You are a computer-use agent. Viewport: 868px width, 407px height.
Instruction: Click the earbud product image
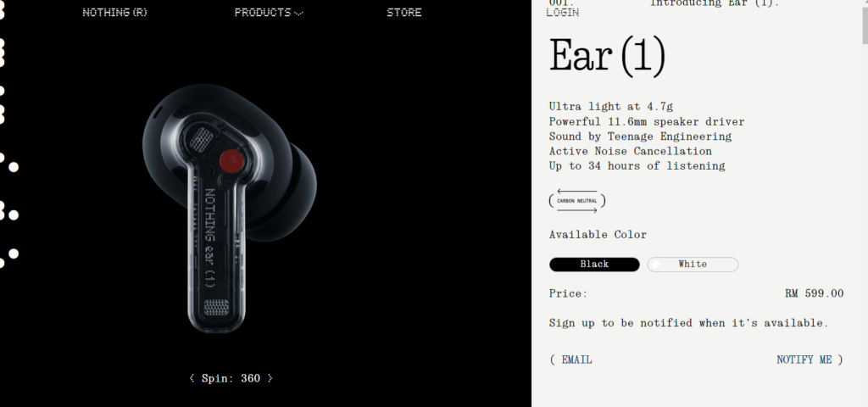pyautogui.click(x=229, y=209)
